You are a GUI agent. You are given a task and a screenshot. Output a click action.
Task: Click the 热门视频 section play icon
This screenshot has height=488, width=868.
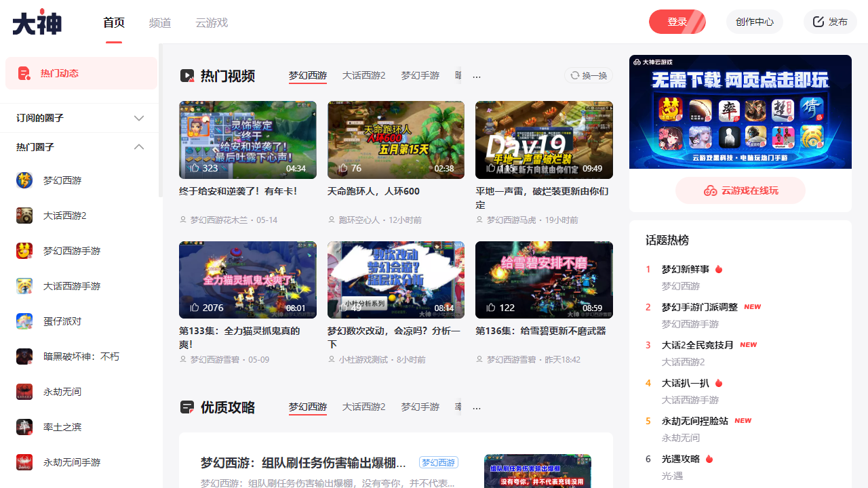click(186, 76)
